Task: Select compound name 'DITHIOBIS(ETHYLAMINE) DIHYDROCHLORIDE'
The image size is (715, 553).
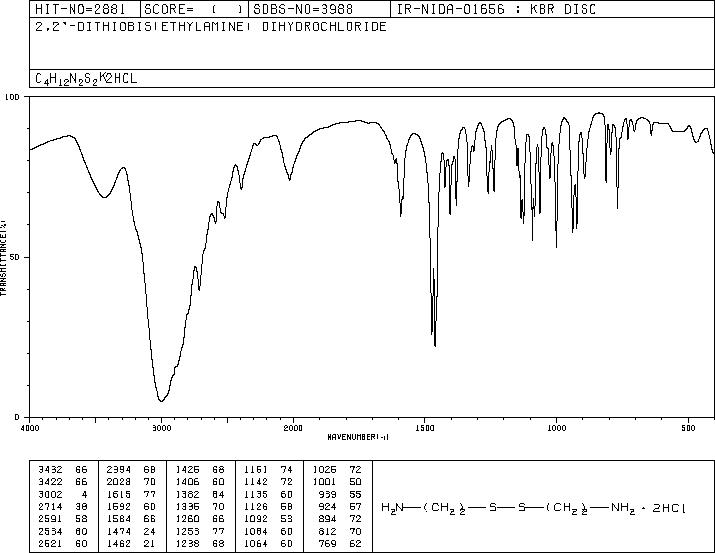Action: pos(232,27)
